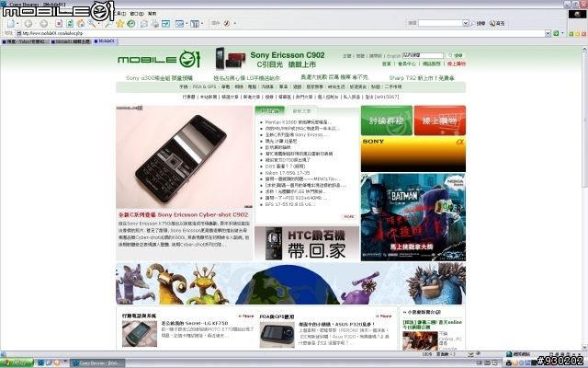Click the C902 phone photo thumbnail
The width and height of the screenshot is (588, 368).
click(185, 157)
